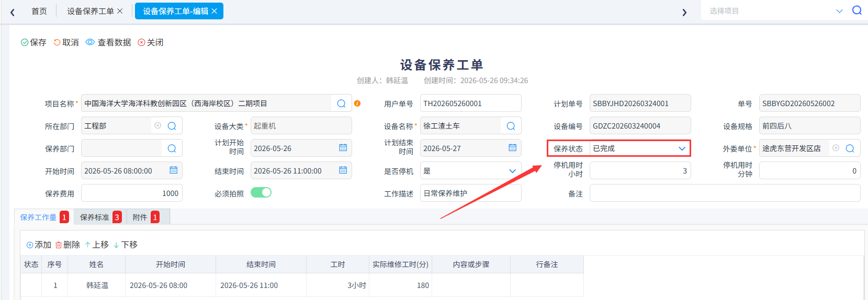Click the 2026-05-26 11:00 end cell

click(x=261, y=285)
